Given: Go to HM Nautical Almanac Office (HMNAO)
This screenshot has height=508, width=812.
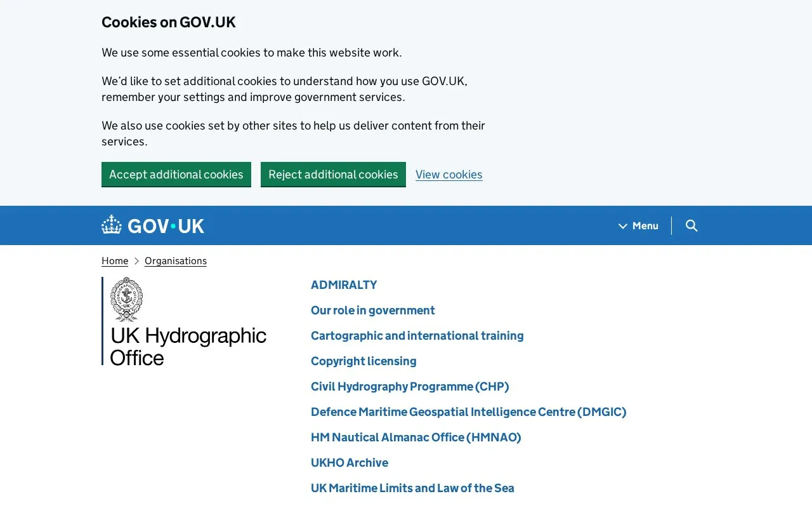Looking at the screenshot, I should 416,437.
